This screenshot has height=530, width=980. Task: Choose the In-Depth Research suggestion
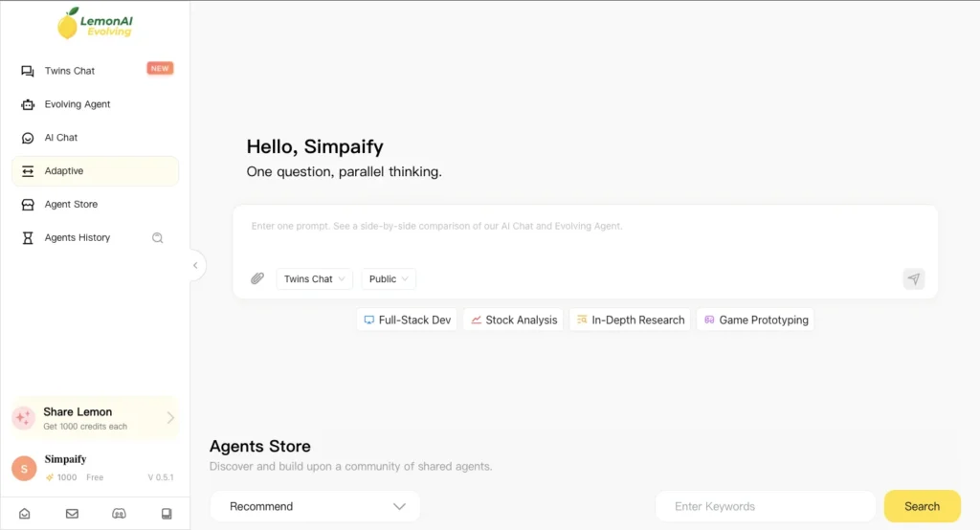[630, 320]
